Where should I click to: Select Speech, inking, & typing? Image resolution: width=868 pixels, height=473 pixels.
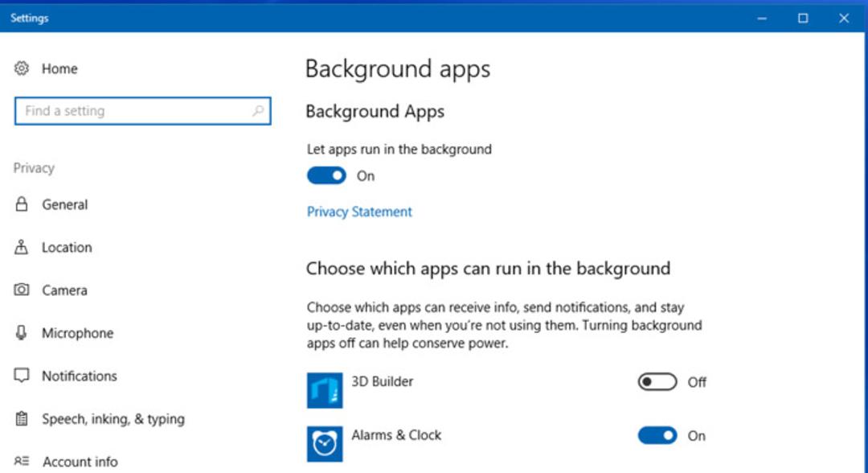[113, 419]
